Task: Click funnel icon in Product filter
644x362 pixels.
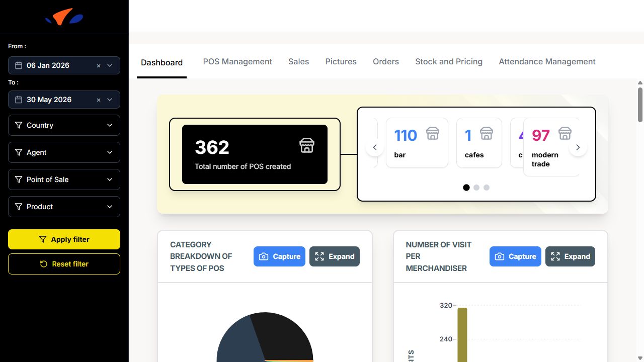Action: click(19, 207)
